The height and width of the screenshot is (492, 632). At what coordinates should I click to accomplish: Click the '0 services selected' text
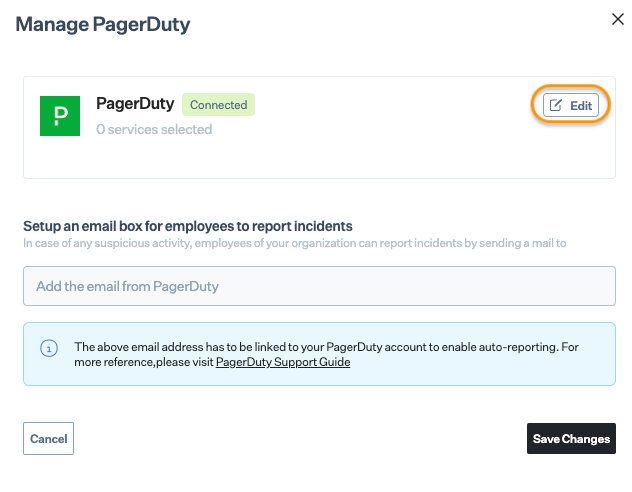(154, 129)
